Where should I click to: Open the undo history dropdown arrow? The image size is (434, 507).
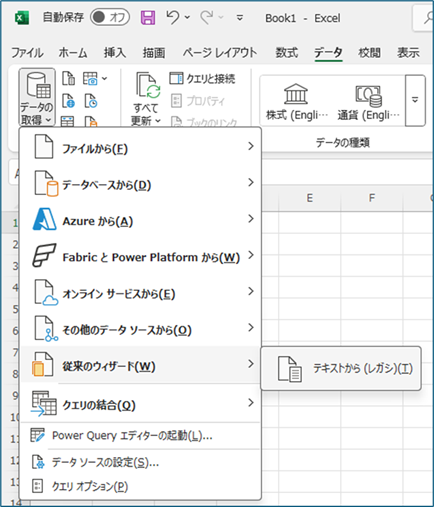coord(187,17)
